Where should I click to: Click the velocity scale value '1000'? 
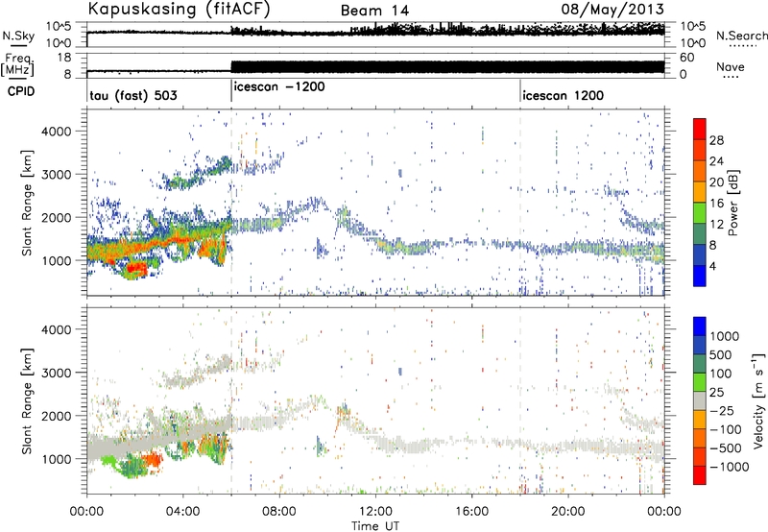pyautogui.click(x=725, y=336)
